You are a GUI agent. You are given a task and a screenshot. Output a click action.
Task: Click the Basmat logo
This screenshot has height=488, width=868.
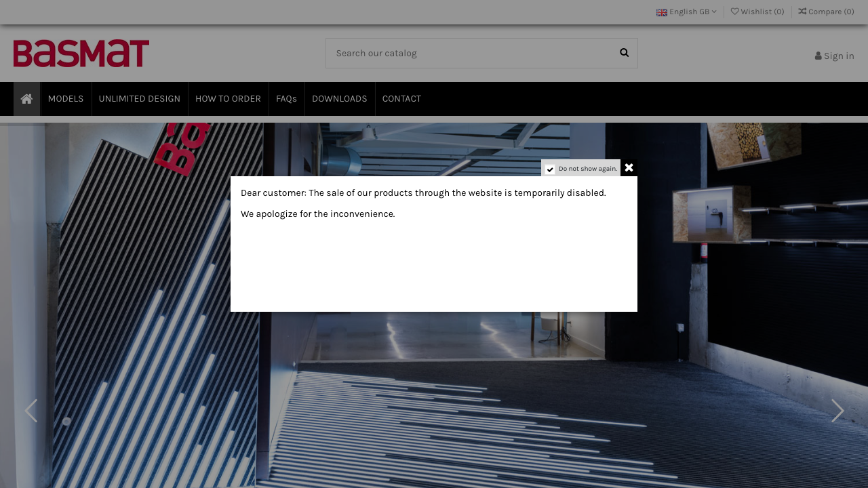[81, 54]
